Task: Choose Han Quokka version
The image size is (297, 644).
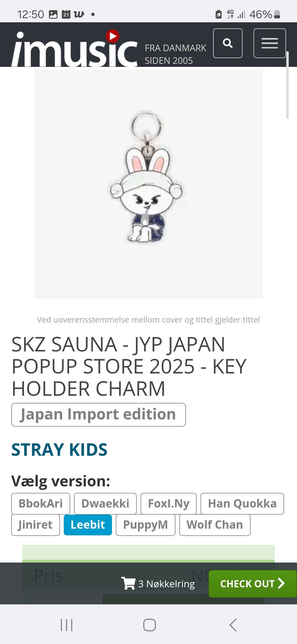Action: [x=242, y=503]
